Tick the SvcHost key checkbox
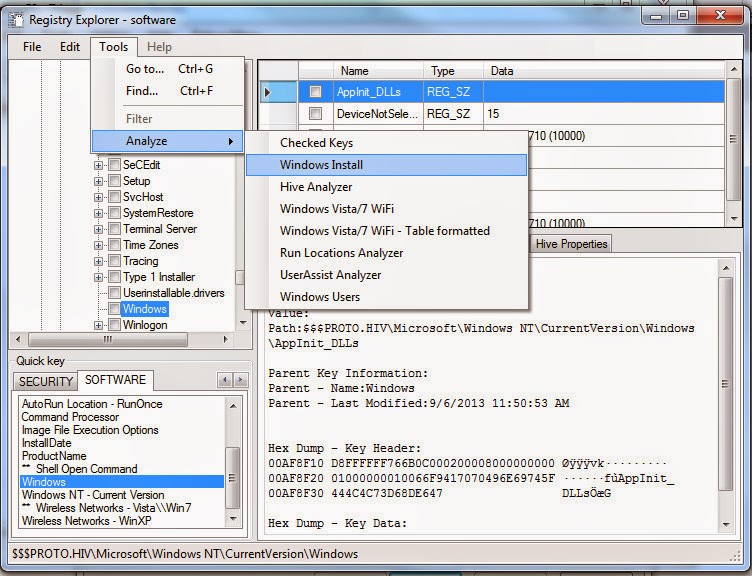Image resolution: width=752 pixels, height=576 pixels. (x=115, y=197)
